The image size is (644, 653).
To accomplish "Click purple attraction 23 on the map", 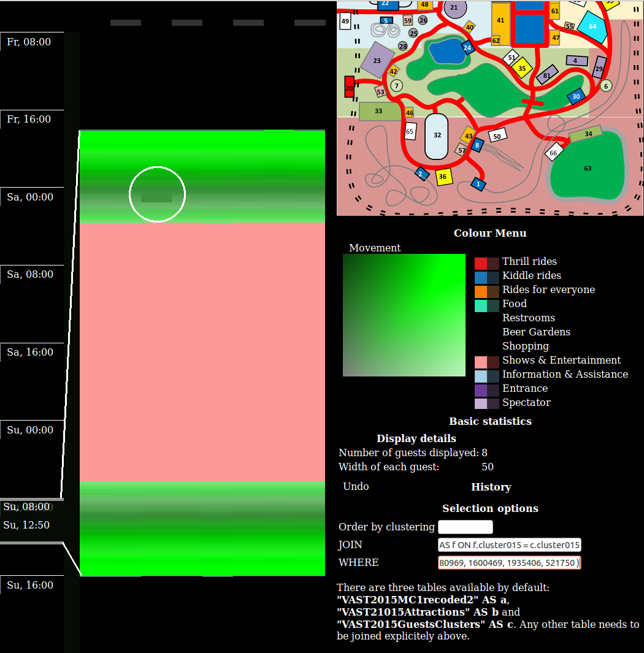I will (x=377, y=61).
